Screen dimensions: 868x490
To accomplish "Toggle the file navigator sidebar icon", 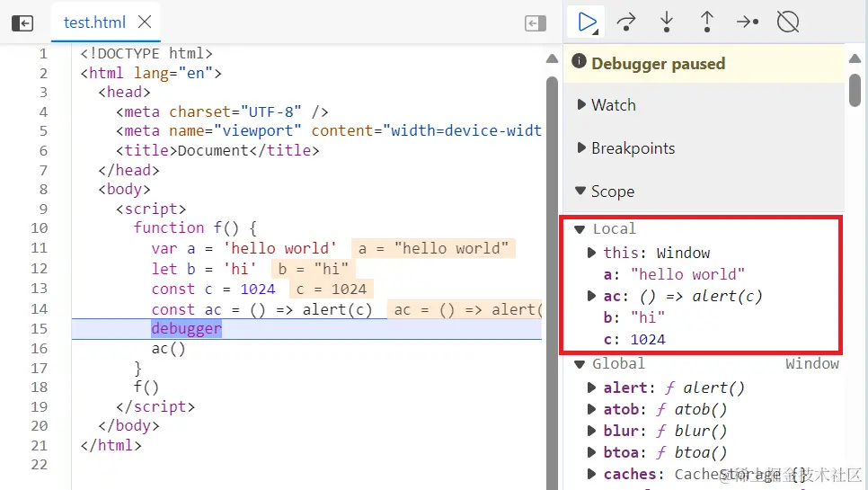I will (x=22, y=22).
